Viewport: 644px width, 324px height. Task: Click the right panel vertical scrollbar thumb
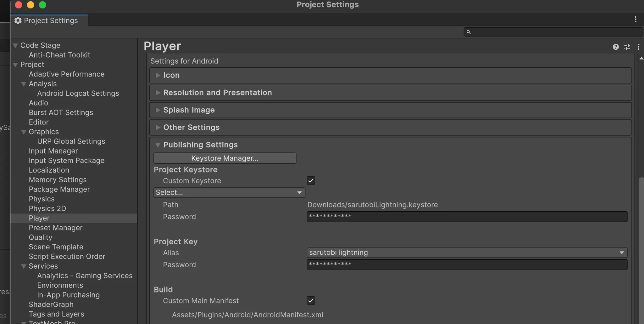point(641,251)
